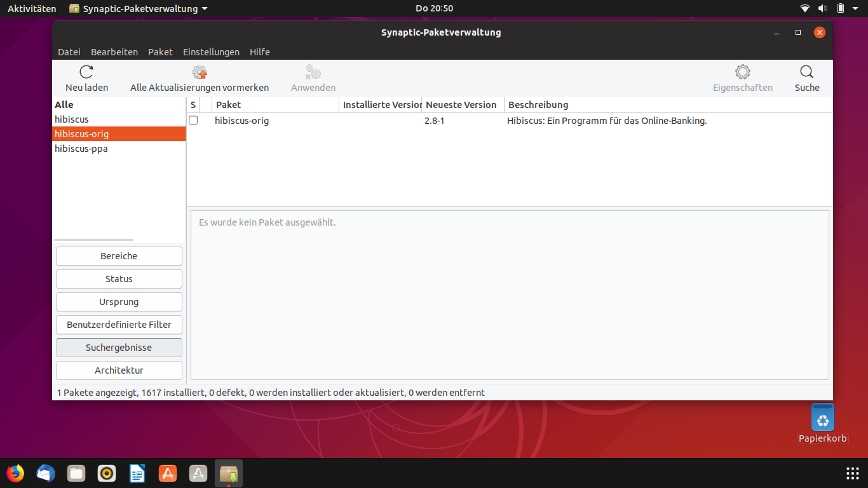Open Thunderbird mail from the dock
868x488 pixels.
point(46,473)
